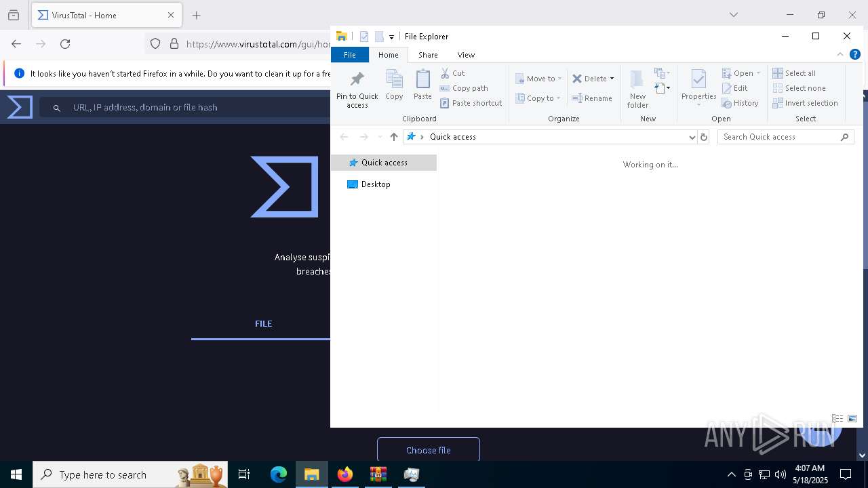Click the Rename ribbon button
This screenshot has height=488, width=868.
[x=592, y=98]
